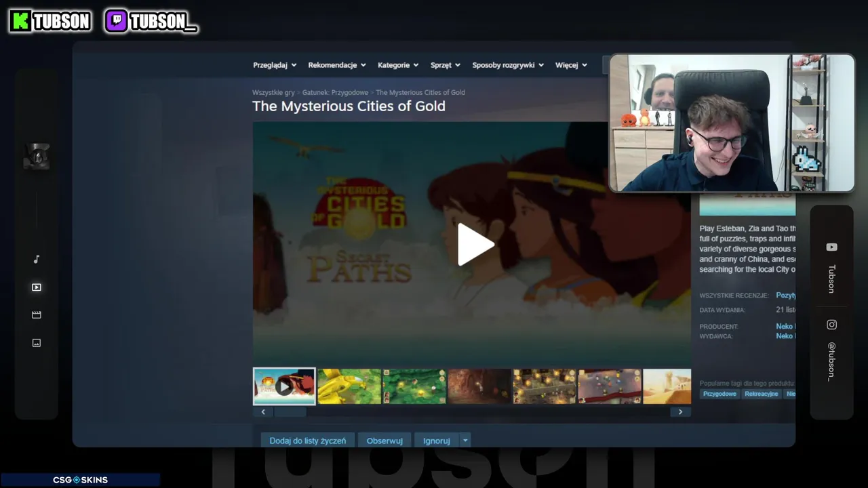Image resolution: width=868 pixels, height=488 pixels.
Task: Select the trailer thumbnail in media strip
Action: point(284,386)
